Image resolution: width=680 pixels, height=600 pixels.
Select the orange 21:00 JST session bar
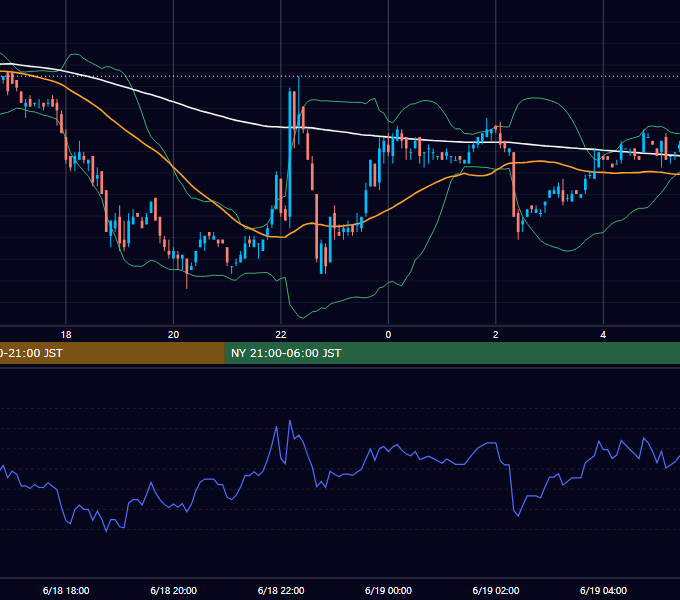pyautogui.click(x=112, y=353)
